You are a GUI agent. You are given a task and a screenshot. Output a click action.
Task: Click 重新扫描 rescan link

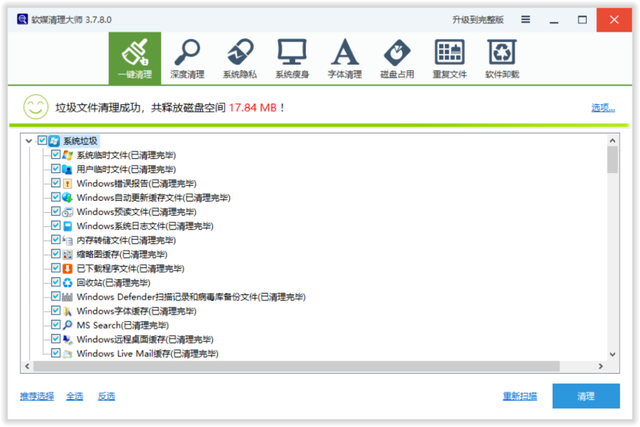tap(520, 396)
